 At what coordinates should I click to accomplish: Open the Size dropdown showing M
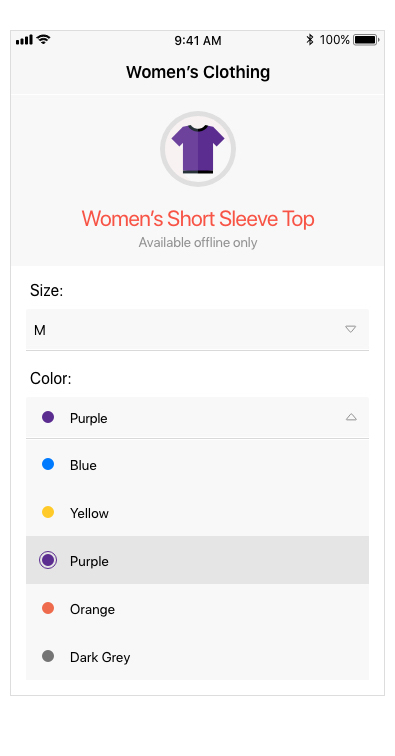pyautogui.click(x=197, y=330)
